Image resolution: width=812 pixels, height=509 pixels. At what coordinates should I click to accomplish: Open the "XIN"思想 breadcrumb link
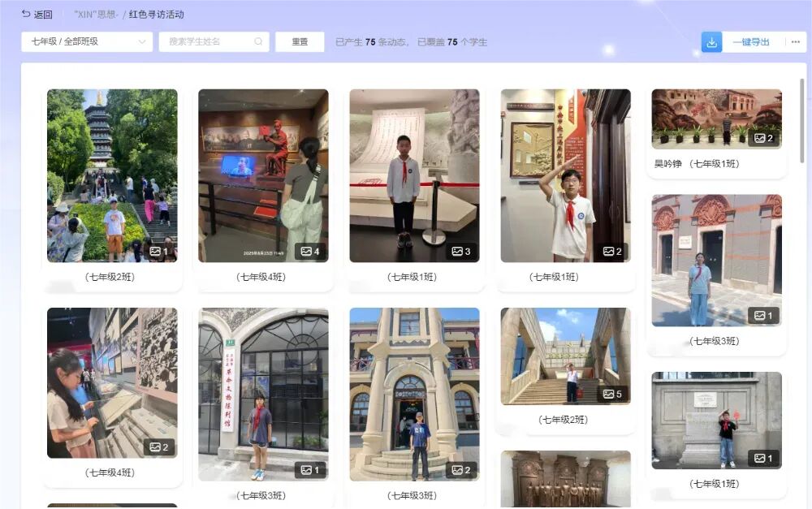point(95,15)
